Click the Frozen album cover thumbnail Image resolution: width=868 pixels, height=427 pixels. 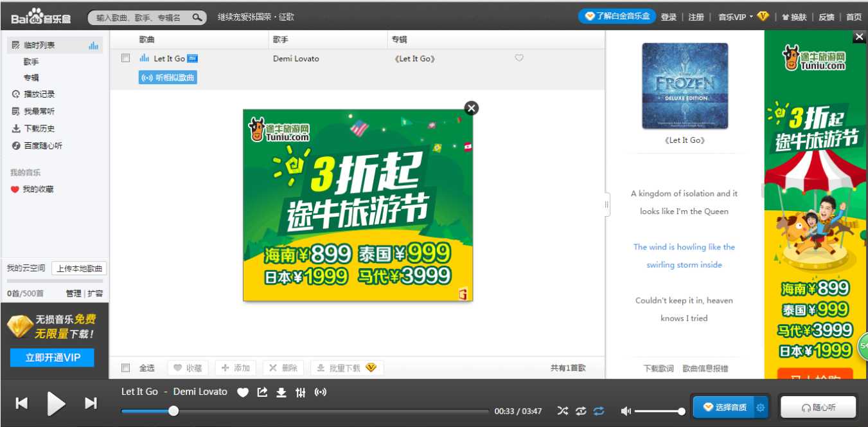click(x=685, y=86)
